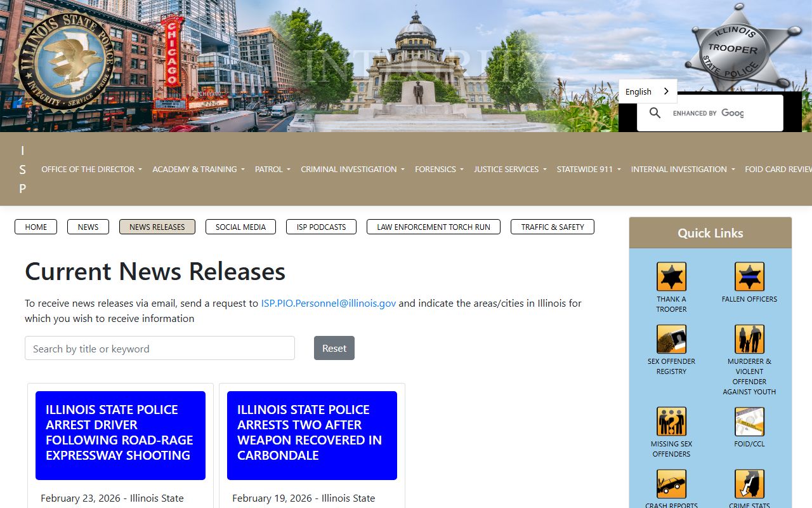Open Traffic & Safety tab button
812x508 pixels.
[x=553, y=227]
